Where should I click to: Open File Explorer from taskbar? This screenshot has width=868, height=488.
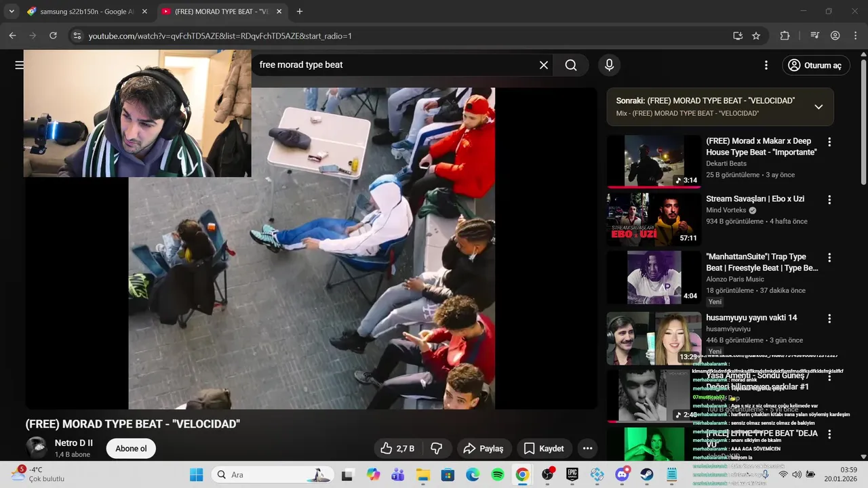coord(422,474)
